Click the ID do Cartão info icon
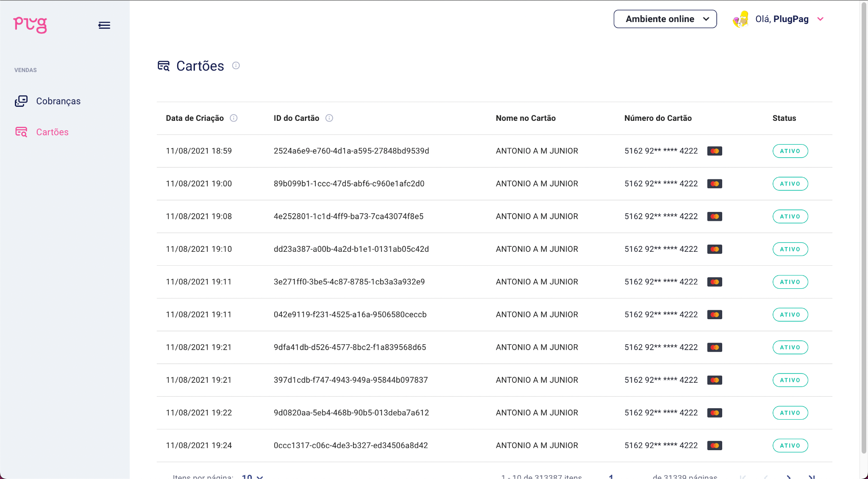Viewport: 868px width, 479px height. click(x=329, y=118)
